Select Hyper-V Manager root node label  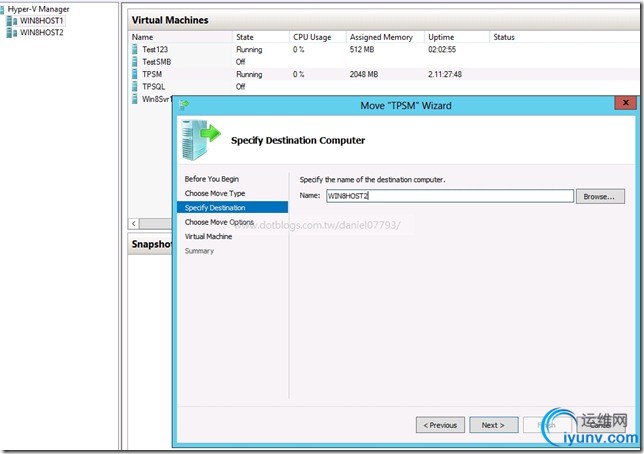(38, 9)
